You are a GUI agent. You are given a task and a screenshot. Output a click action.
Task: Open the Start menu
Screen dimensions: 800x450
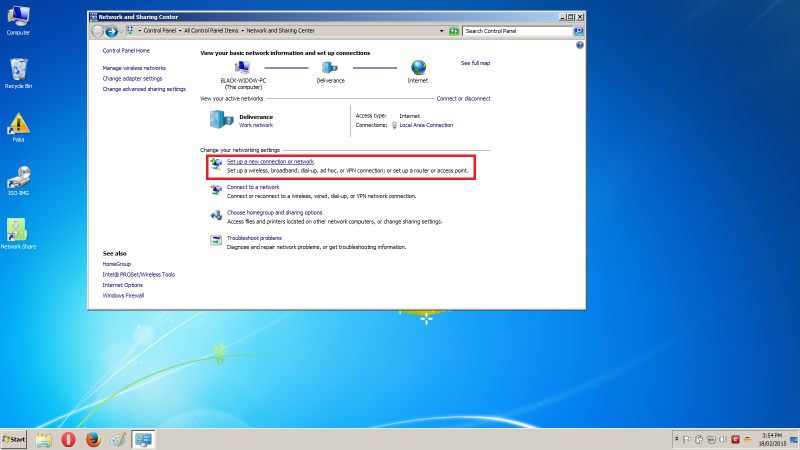(x=15, y=439)
